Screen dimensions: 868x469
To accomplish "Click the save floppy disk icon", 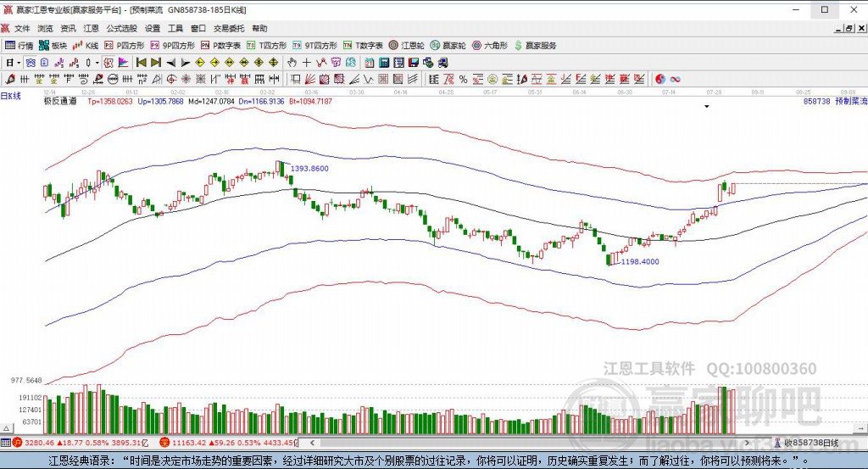I will (414, 63).
